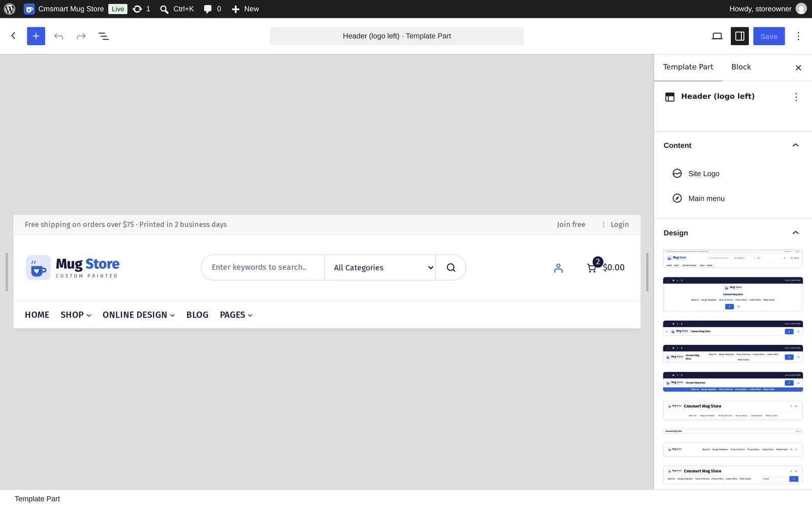Open New content menu in admin bar
This screenshot has width=812, height=508.
click(245, 9)
